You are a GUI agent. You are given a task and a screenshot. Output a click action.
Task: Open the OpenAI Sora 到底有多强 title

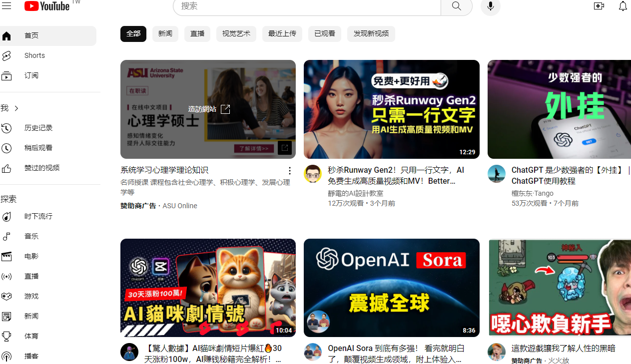point(396,354)
